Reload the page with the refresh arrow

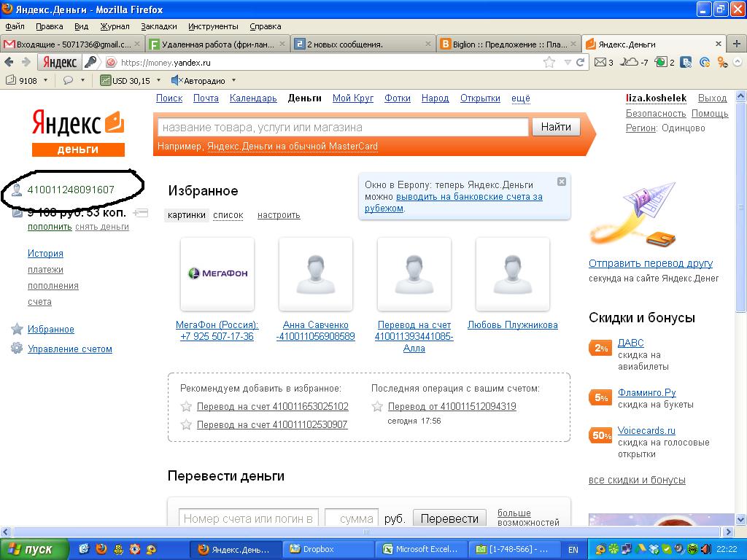(x=580, y=63)
